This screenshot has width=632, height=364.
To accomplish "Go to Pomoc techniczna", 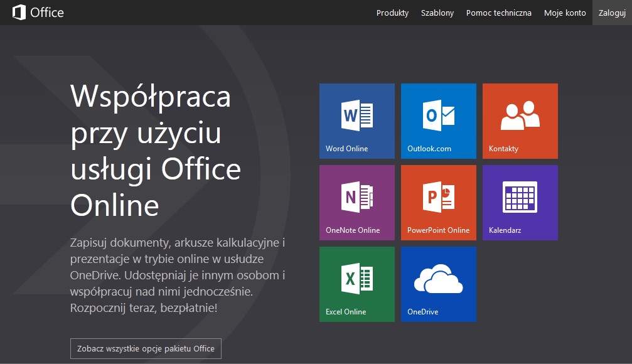I will [498, 13].
